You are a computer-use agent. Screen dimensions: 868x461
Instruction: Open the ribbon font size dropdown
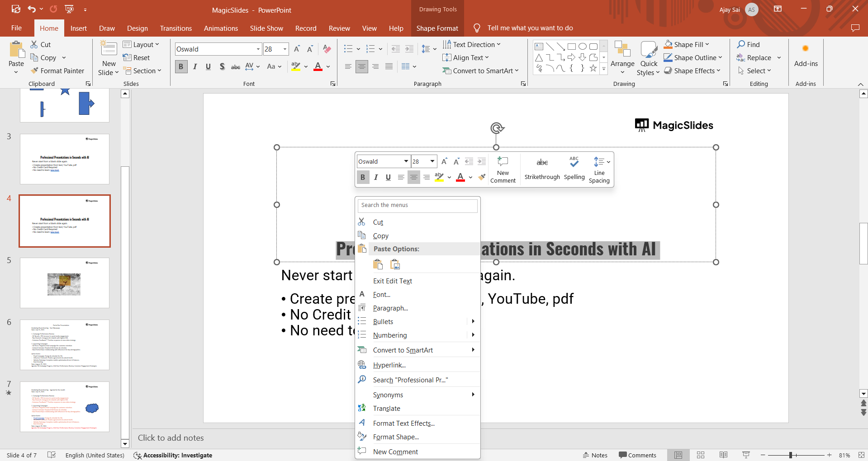(285, 49)
